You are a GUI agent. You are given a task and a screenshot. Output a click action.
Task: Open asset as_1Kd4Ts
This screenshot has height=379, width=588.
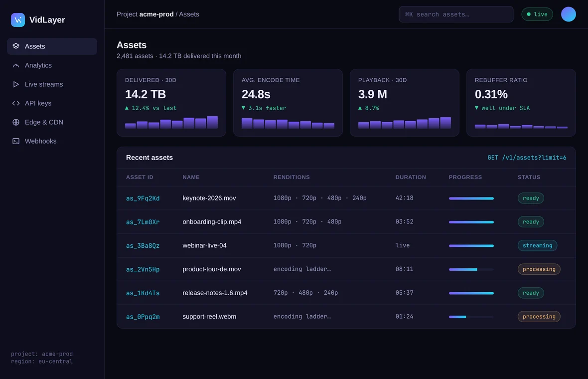(143, 293)
